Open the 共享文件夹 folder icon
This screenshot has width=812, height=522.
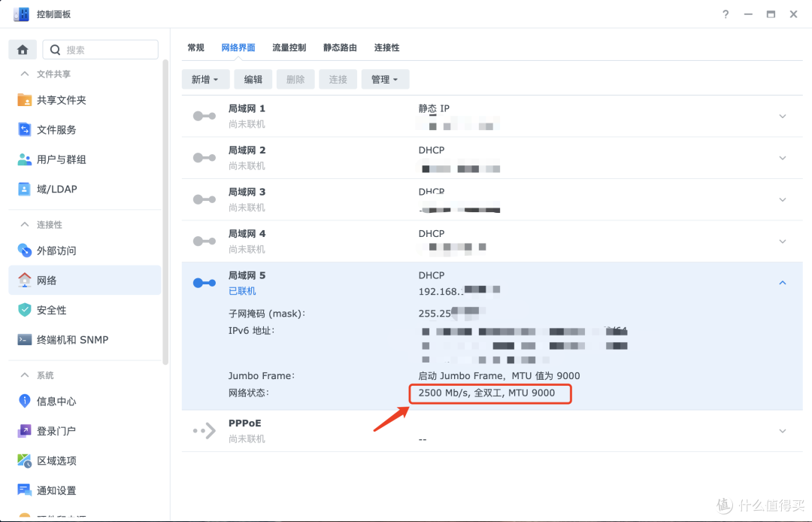(24, 100)
